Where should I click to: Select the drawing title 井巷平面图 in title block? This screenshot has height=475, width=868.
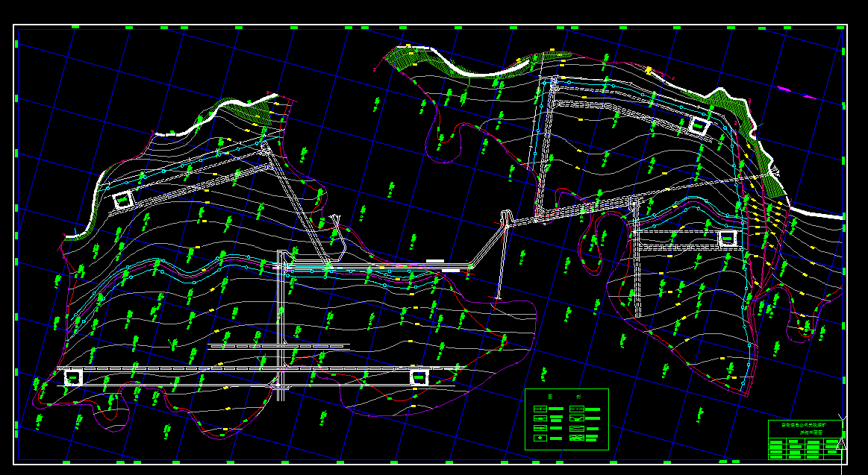click(811, 432)
